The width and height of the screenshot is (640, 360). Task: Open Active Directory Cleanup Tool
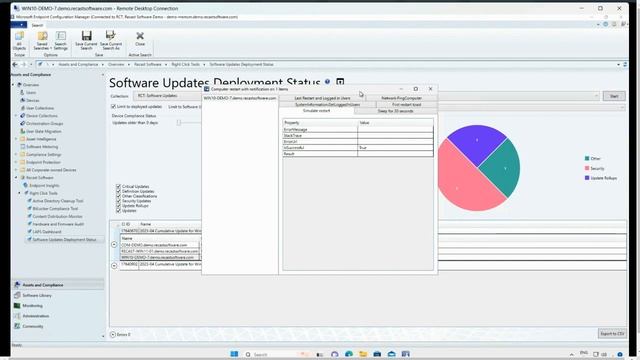coord(58,201)
